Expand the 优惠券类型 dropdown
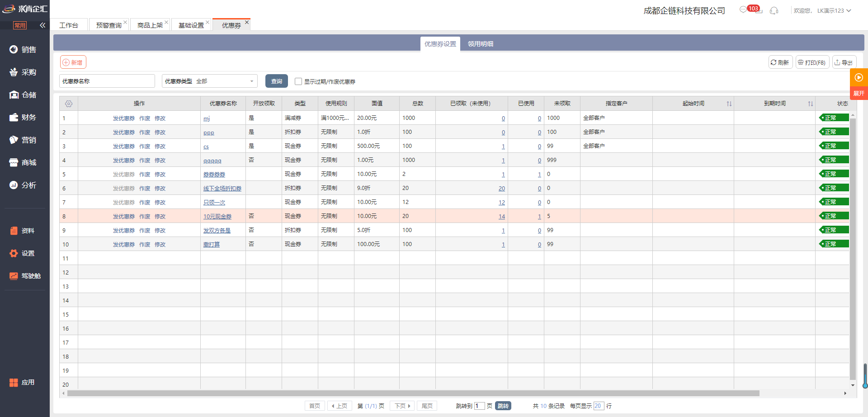Image resolution: width=868 pixels, height=417 pixels. [x=210, y=81]
